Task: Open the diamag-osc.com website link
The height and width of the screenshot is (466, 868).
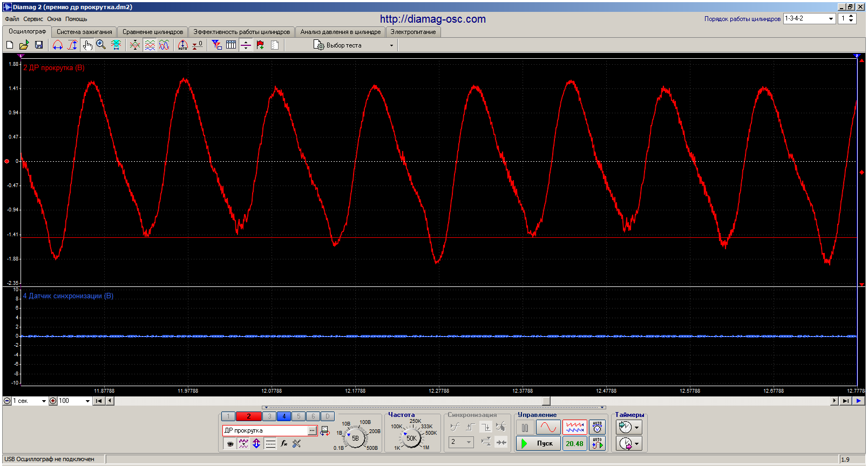Action: [x=433, y=19]
